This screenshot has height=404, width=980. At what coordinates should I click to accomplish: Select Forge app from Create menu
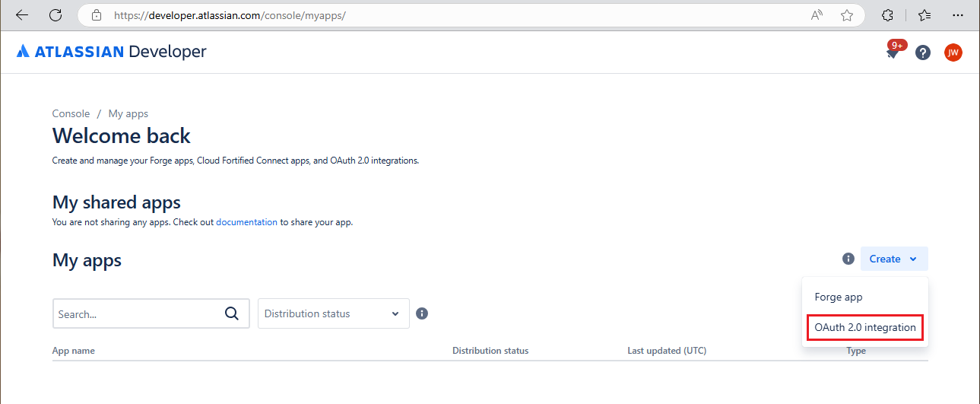(x=839, y=297)
